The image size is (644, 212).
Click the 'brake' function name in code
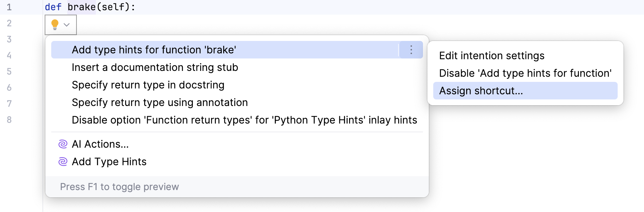click(x=82, y=7)
